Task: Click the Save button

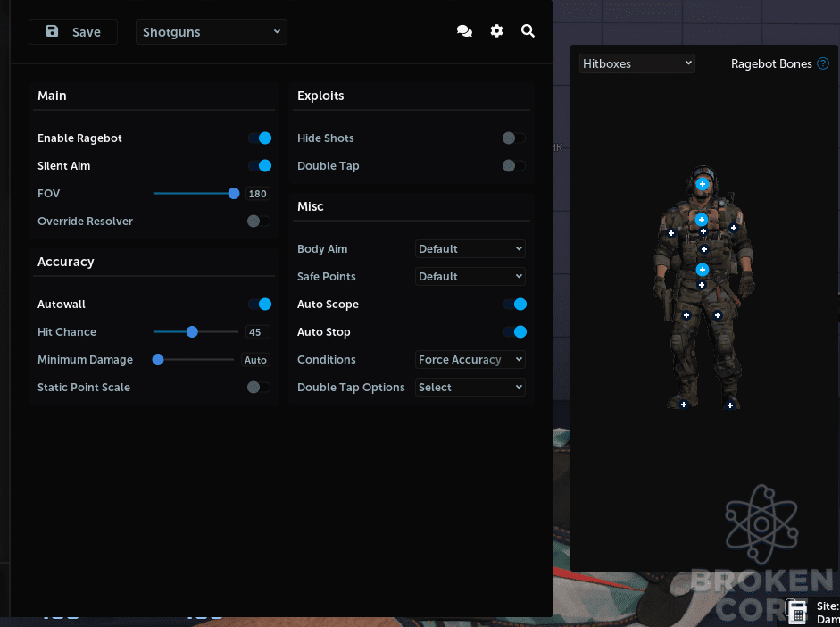Action: (73, 31)
